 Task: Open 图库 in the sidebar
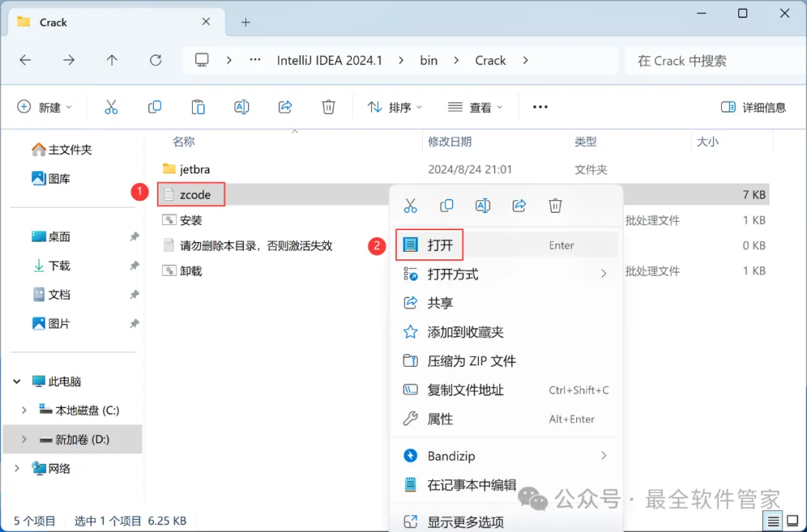pyautogui.click(x=51, y=179)
